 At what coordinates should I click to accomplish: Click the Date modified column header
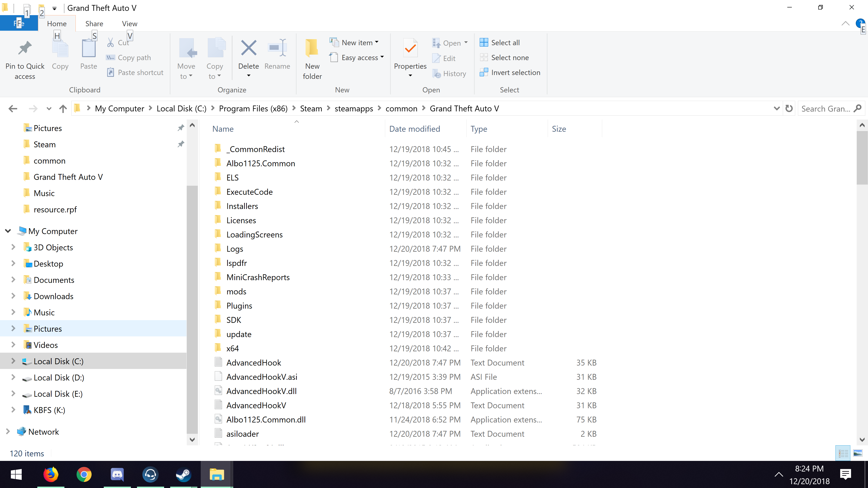point(415,129)
